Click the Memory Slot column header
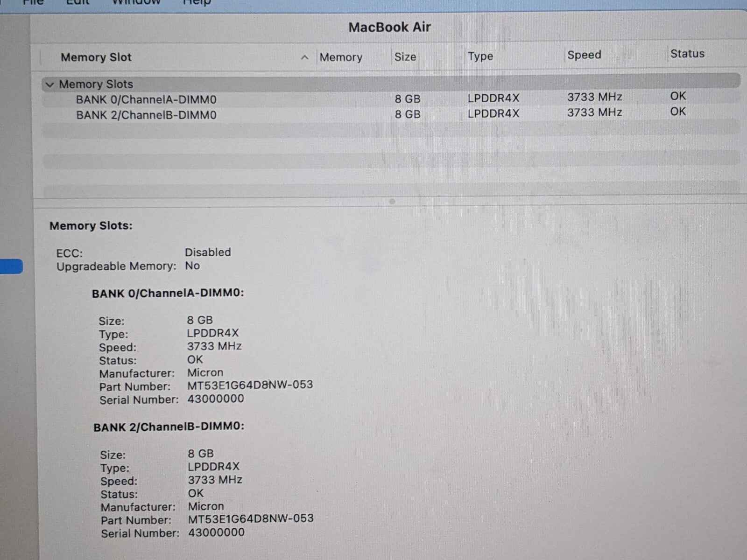Viewport: 747px width, 560px height. coord(95,57)
